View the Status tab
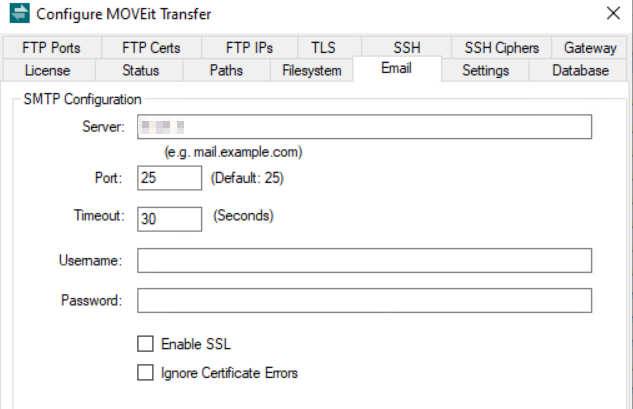This screenshot has height=409, width=633. tap(140, 70)
